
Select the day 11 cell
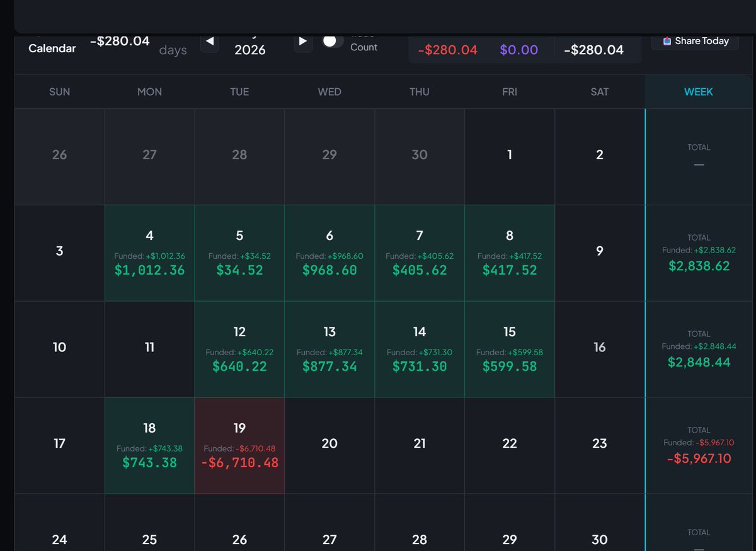pyautogui.click(x=149, y=349)
